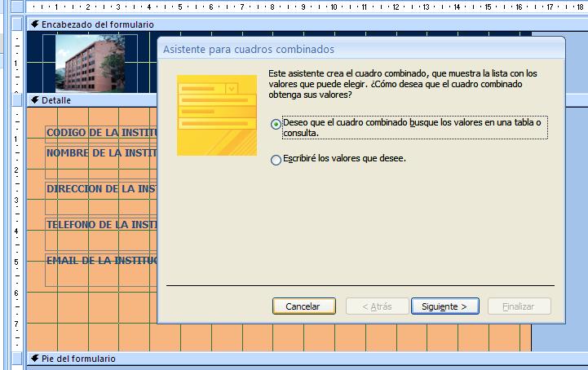Click the combo box wizard illustration
The image size is (588, 370).
point(217,115)
